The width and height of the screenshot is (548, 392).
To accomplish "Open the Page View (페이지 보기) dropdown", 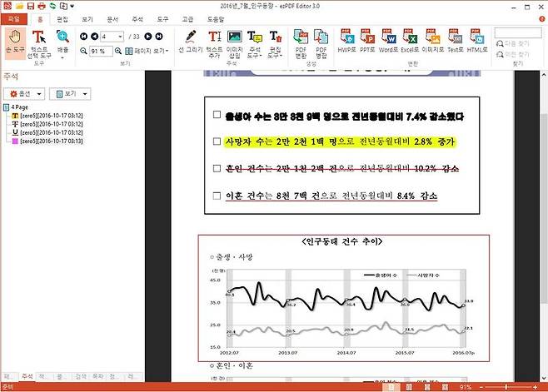I will point(147,51).
